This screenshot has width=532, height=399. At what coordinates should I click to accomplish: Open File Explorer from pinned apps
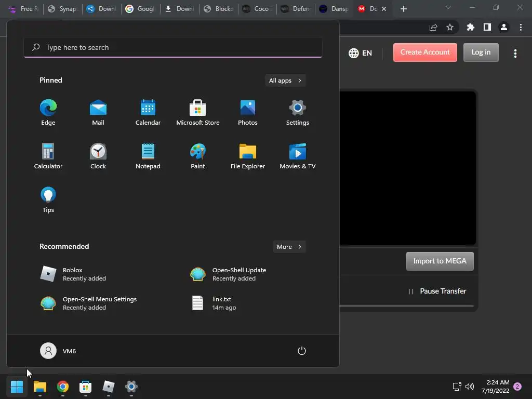coord(248,156)
